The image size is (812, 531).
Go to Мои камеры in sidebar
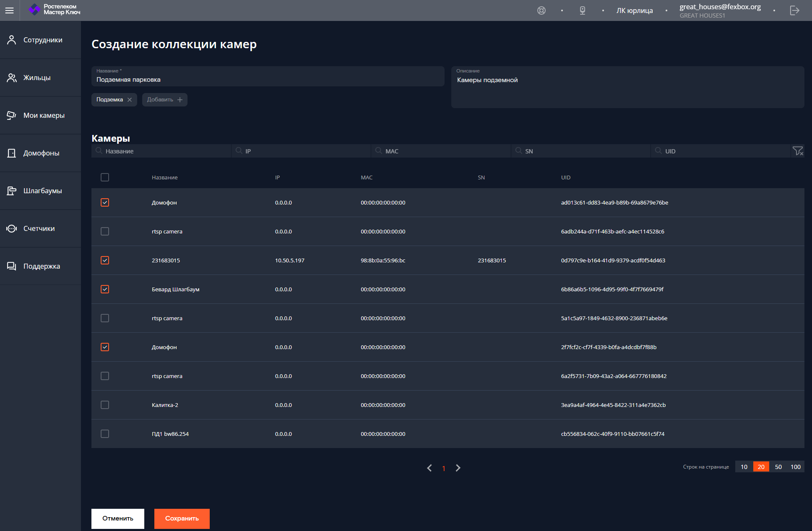click(x=40, y=115)
